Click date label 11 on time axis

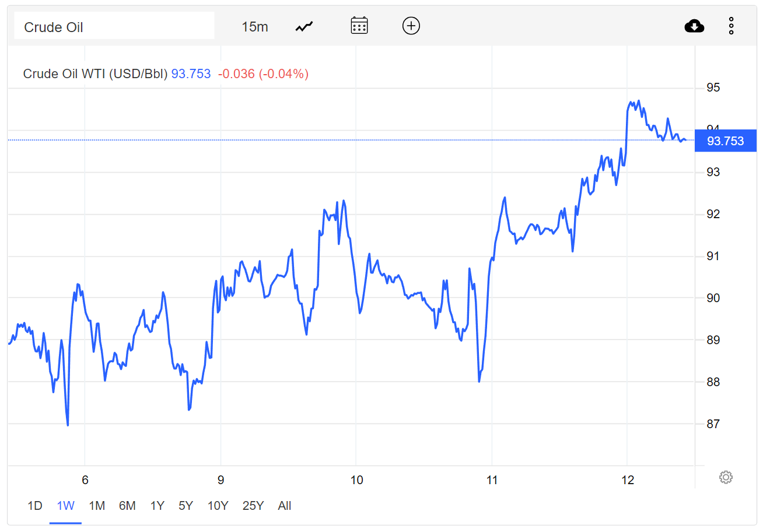coord(492,481)
